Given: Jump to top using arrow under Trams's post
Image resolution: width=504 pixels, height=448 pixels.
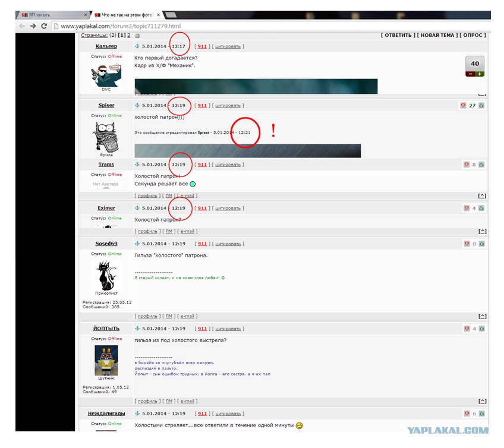Looking at the screenshot, I should pos(482,195).
